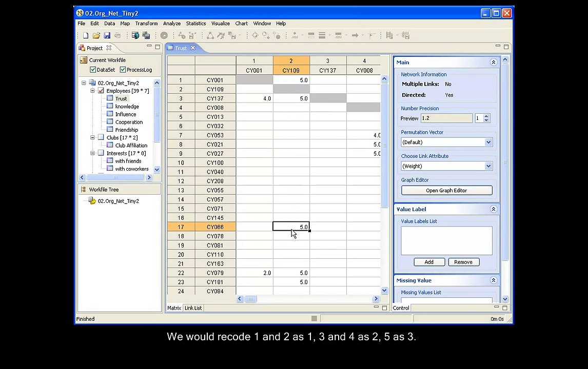Select the Influence network in tree

click(x=126, y=114)
